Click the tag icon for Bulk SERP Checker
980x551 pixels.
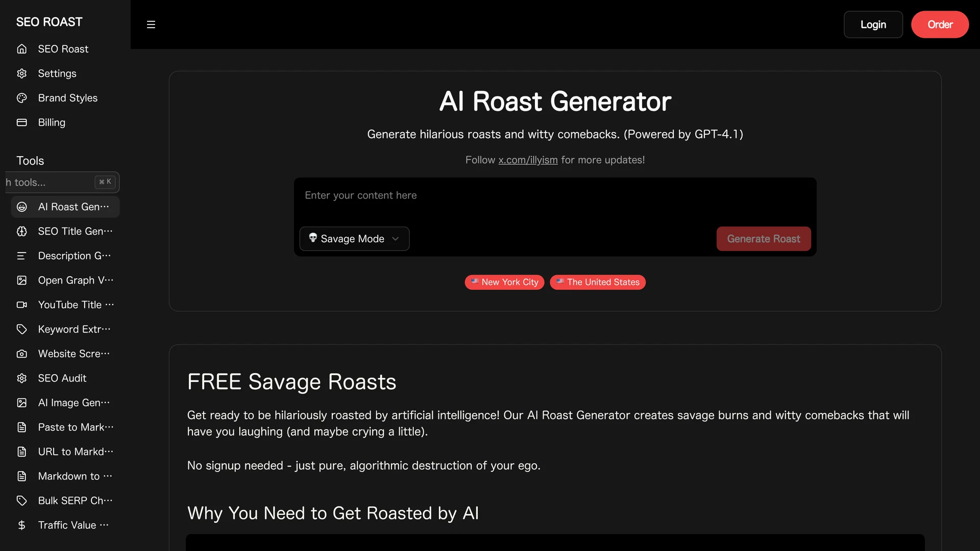point(21,500)
